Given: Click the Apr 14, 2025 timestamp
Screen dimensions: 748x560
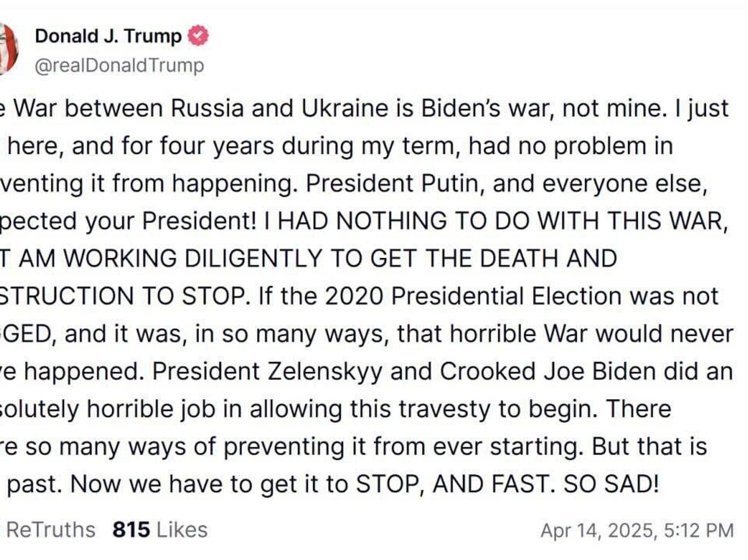Looking at the screenshot, I should point(637,530).
